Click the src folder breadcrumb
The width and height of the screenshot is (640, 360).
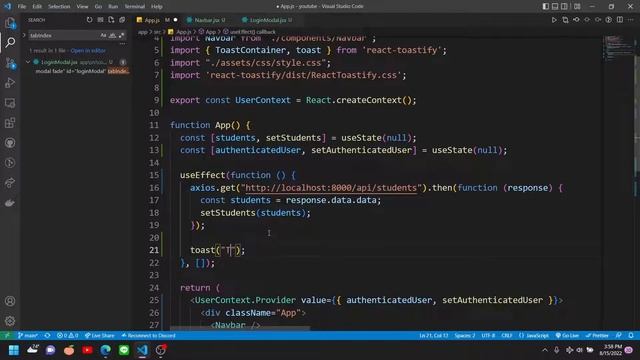157,31
